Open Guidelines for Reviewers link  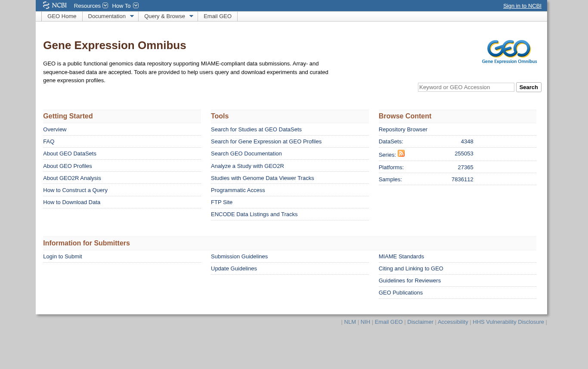tap(410, 281)
